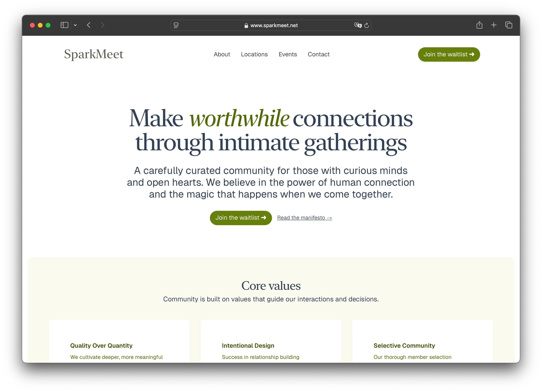Click the SparkMeet logo in header

pyautogui.click(x=93, y=54)
